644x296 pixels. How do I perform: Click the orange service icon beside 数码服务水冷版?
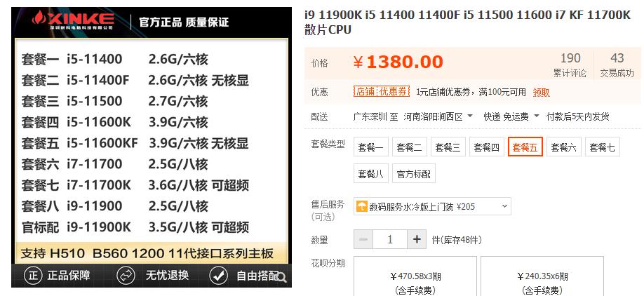[362, 206]
